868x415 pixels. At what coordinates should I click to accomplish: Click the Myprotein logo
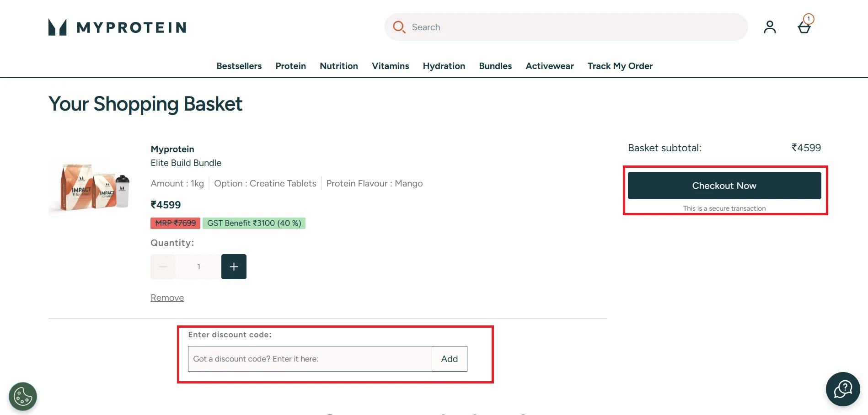[x=117, y=27]
